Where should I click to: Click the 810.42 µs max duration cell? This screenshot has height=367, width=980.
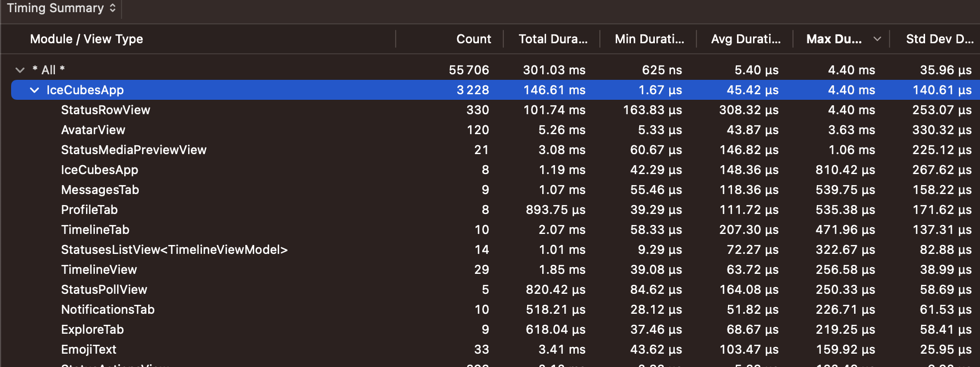845,170
